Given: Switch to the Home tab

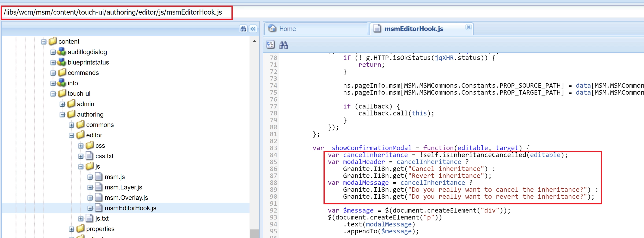Looking at the screenshot, I should (x=316, y=29).
